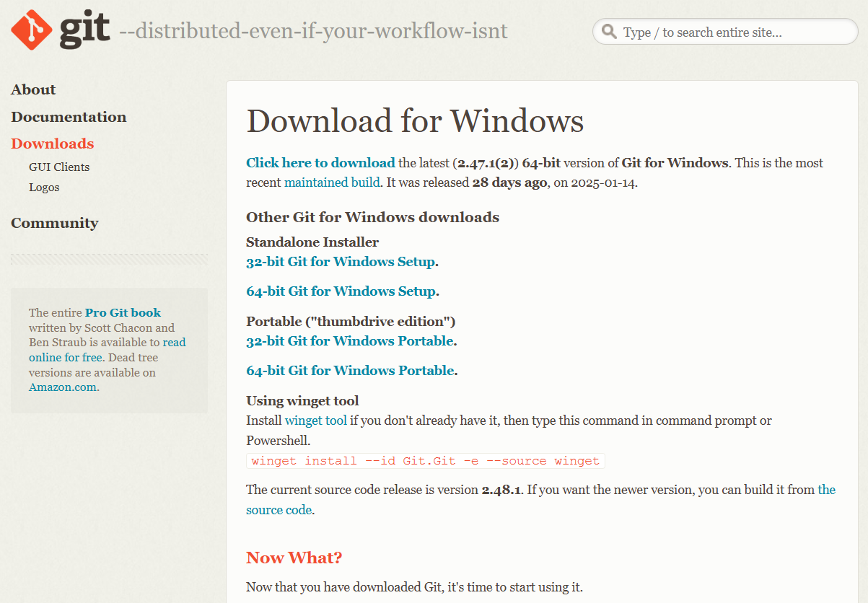
Task: Click the winget install command text
Action: [x=426, y=461]
